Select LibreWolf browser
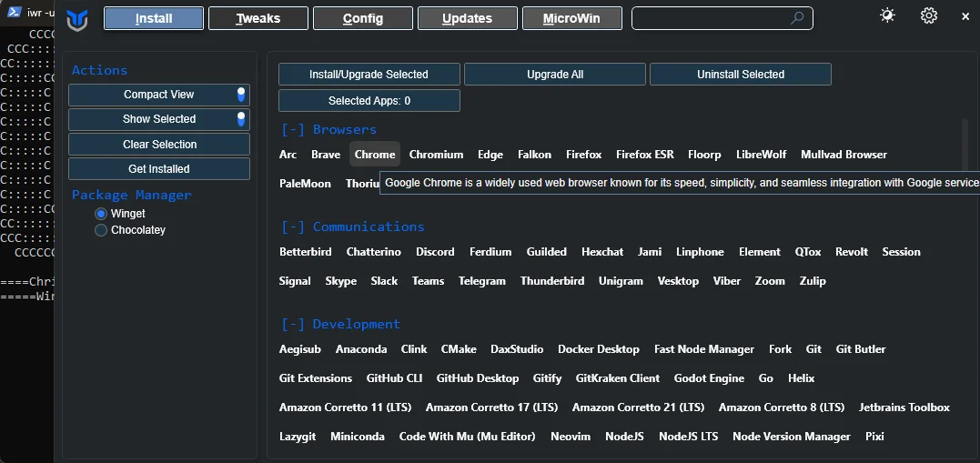Screen dimensions: 980x463 [x=762, y=155]
